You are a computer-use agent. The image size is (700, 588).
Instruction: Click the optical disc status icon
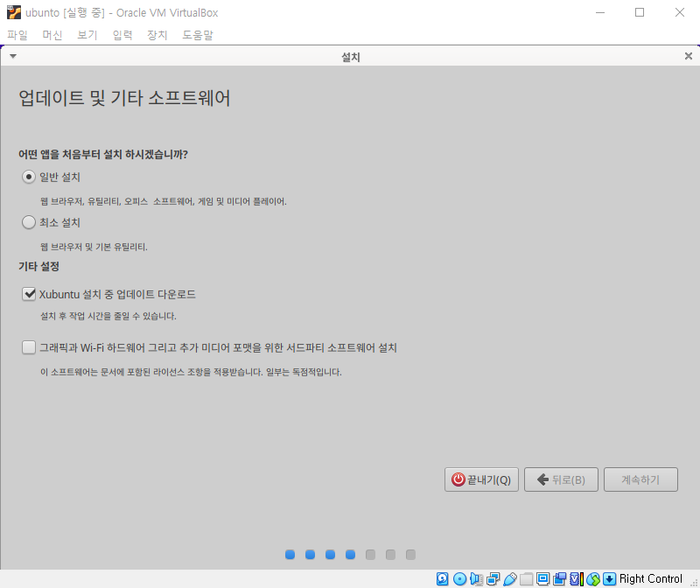coord(459,579)
